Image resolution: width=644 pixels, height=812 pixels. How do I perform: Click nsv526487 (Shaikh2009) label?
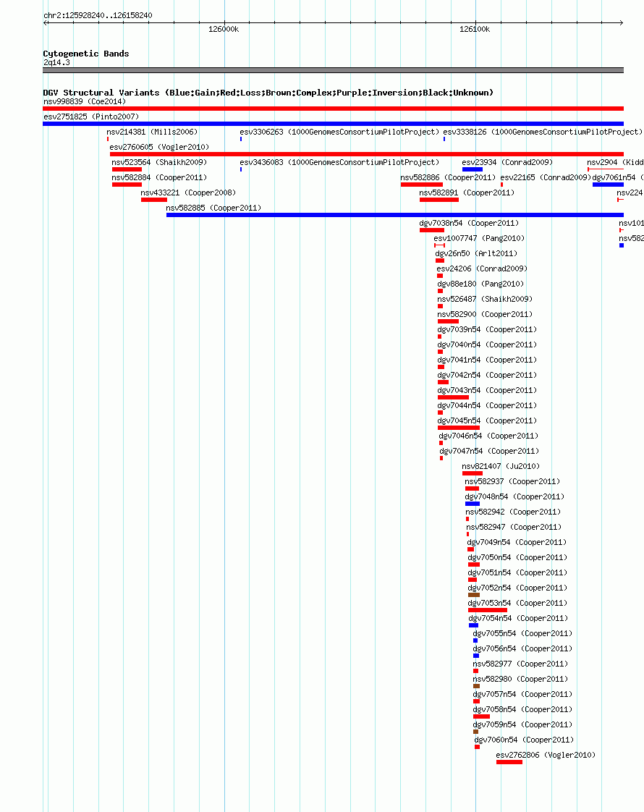click(485, 299)
